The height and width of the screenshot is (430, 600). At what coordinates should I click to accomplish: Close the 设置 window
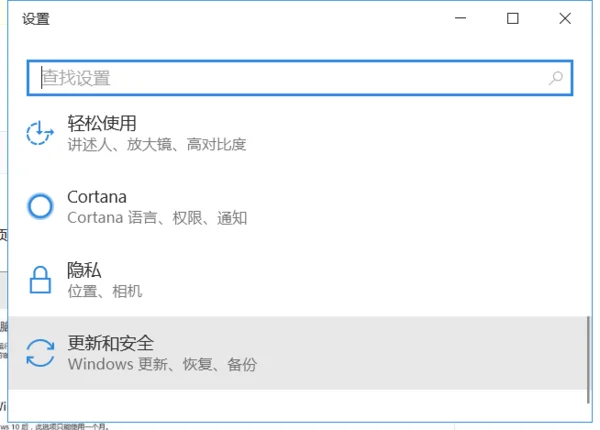click(x=564, y=18)
